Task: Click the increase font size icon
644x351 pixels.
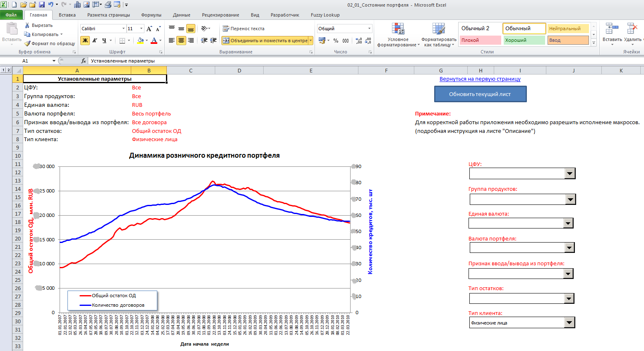Action: pyautogui.click(x=149, y=29)
